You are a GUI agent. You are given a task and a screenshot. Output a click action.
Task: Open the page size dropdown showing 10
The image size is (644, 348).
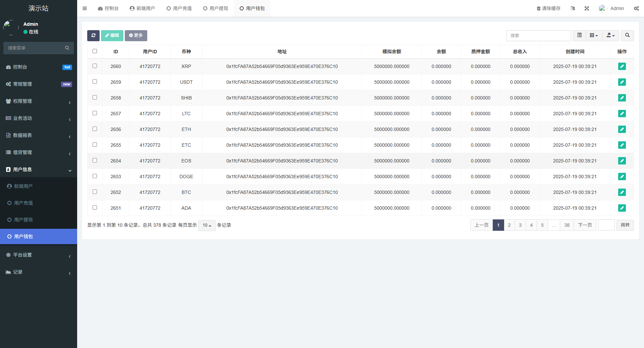coord(207,225)
